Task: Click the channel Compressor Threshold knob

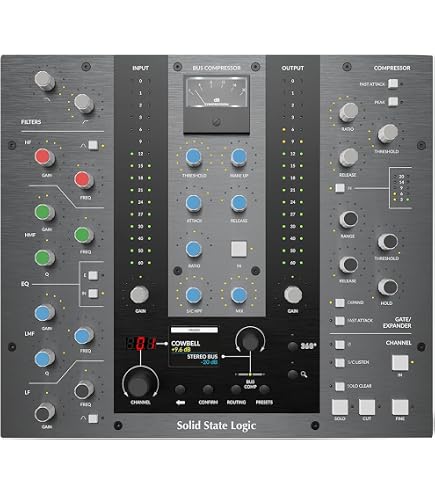Action: click(x=388, y=133)
